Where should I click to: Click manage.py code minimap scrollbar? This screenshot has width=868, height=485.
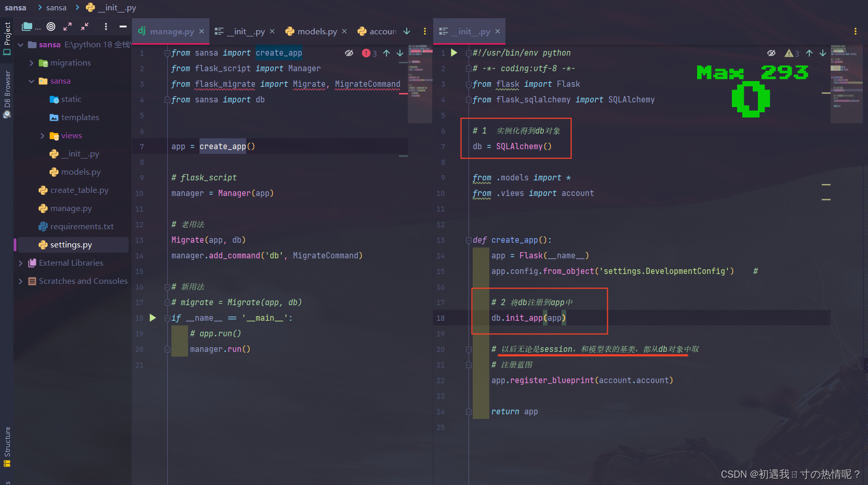420,84
